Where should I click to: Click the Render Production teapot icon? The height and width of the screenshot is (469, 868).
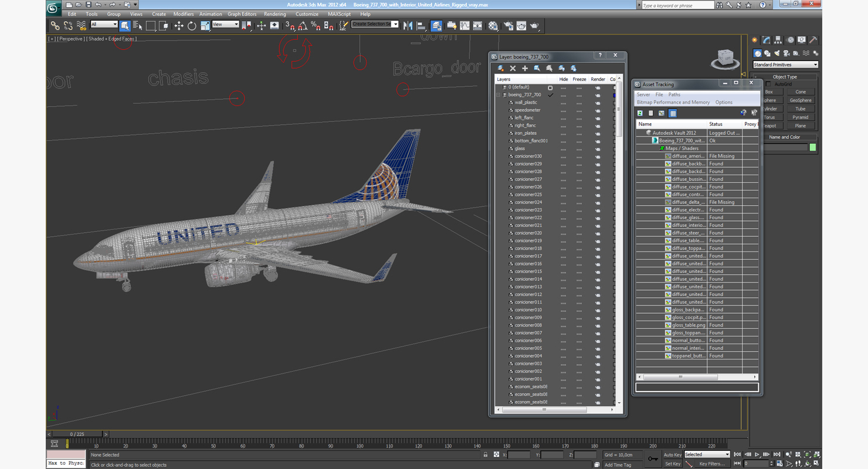[x=534, y=26]
